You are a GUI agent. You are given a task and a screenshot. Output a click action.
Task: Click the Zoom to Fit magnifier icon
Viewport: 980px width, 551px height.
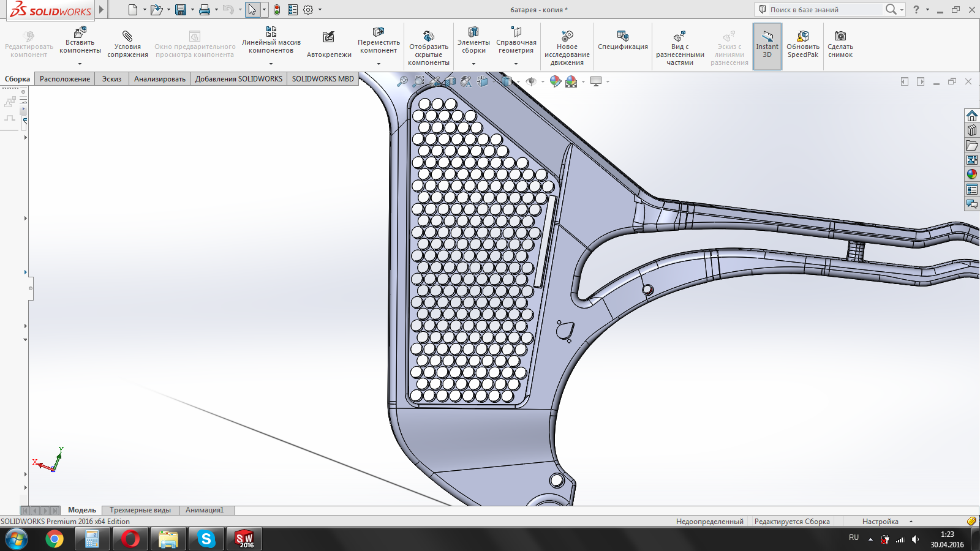[x=402, y=81]
